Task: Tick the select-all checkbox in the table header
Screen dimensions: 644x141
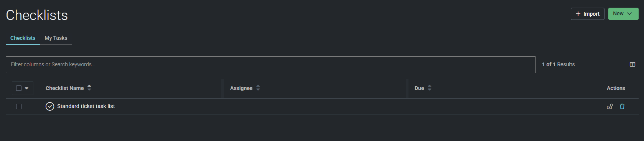Action: (x=19, y=88)
